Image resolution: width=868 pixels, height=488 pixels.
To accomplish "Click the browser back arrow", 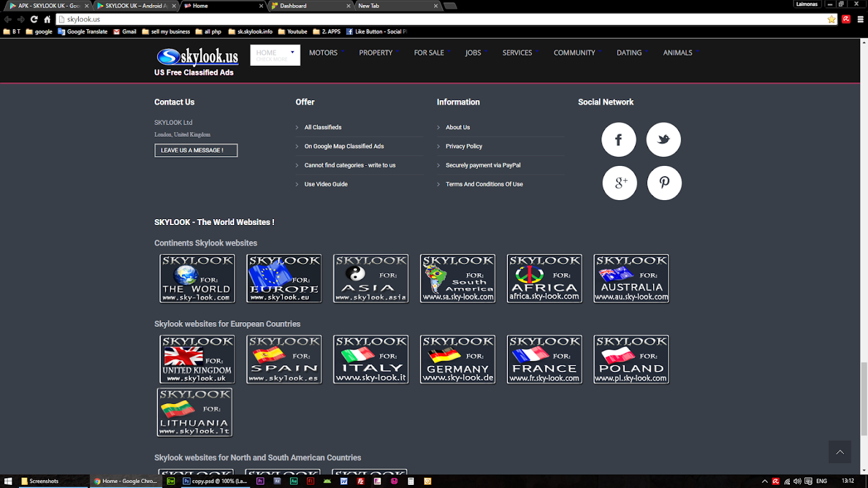I will pos(8,20).
